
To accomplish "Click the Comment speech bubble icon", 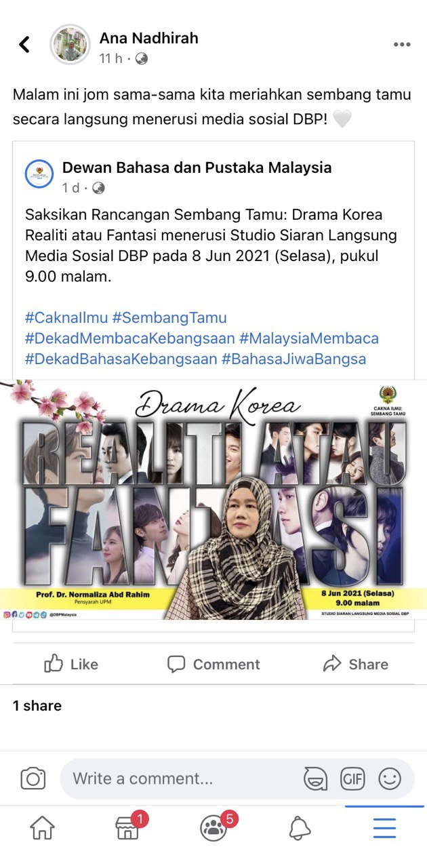I will [176, 664].
